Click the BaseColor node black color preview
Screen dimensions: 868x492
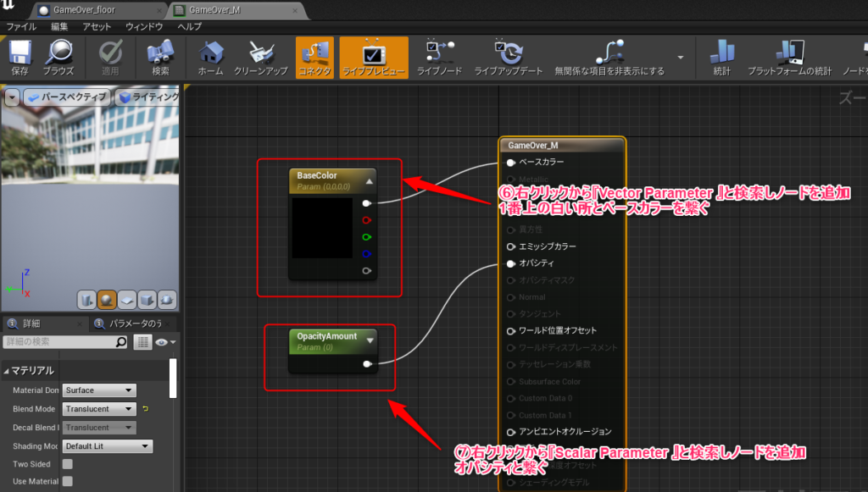321,229
